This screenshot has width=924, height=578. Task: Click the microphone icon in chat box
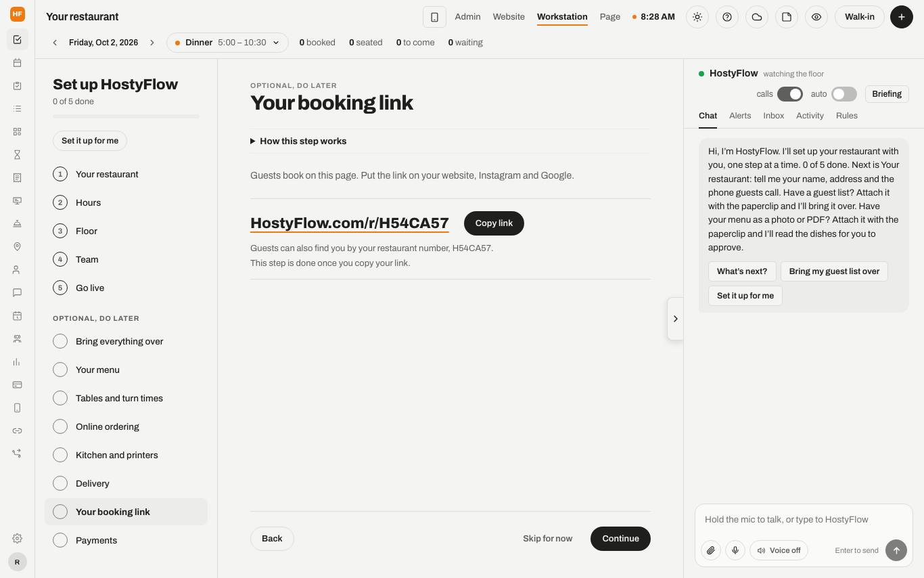pyautogui.click(x=735, y=550)
